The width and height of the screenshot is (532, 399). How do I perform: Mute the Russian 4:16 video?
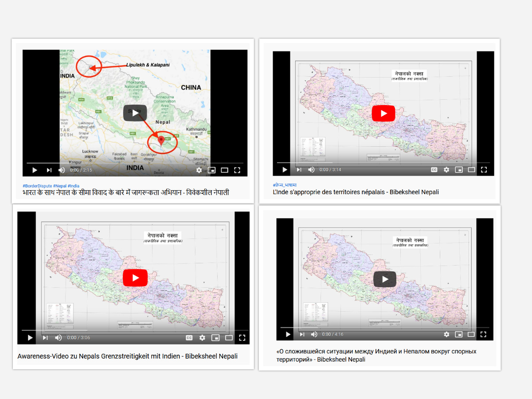(x=314, y=334)
